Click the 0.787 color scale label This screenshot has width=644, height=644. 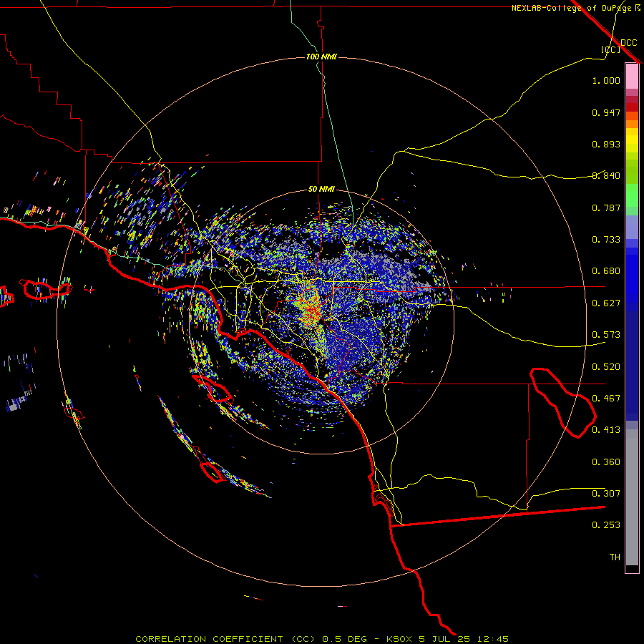point(606,208)
